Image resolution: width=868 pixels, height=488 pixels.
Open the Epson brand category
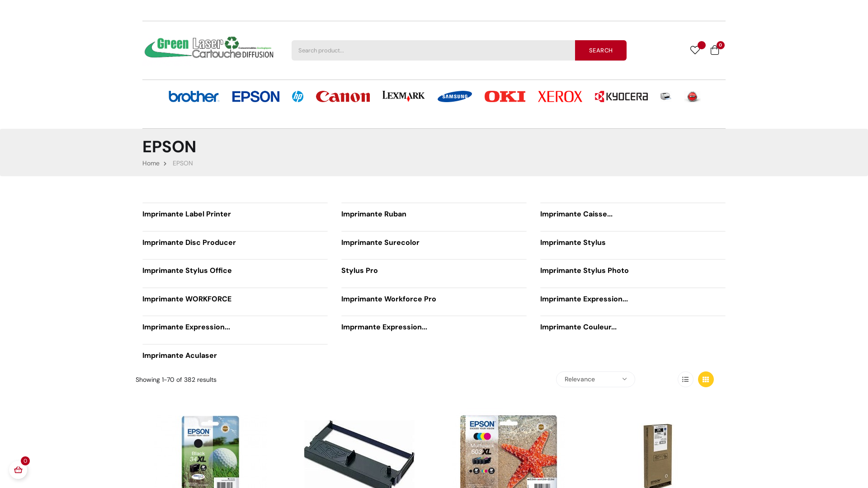[x=255, y=96]
